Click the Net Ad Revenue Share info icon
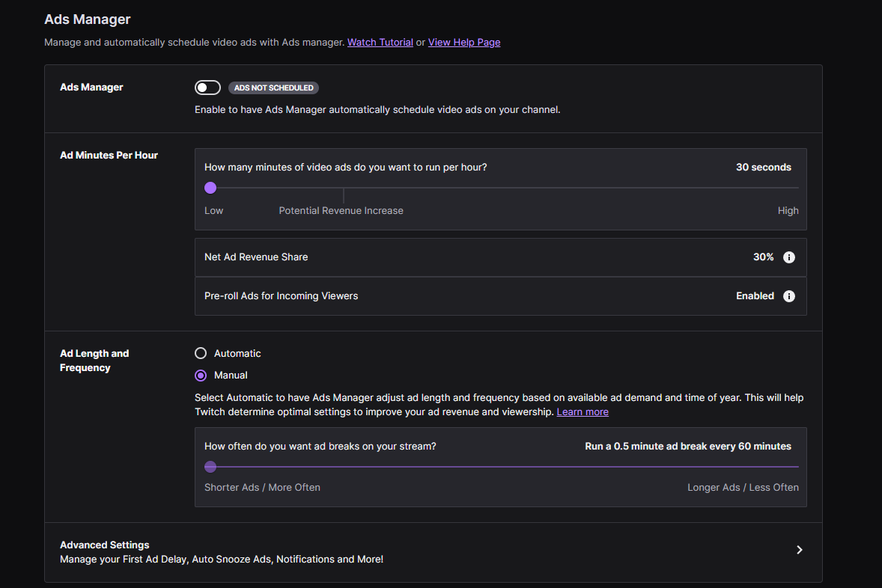This screenshot has width=882, height=588. tap(788, 257)
